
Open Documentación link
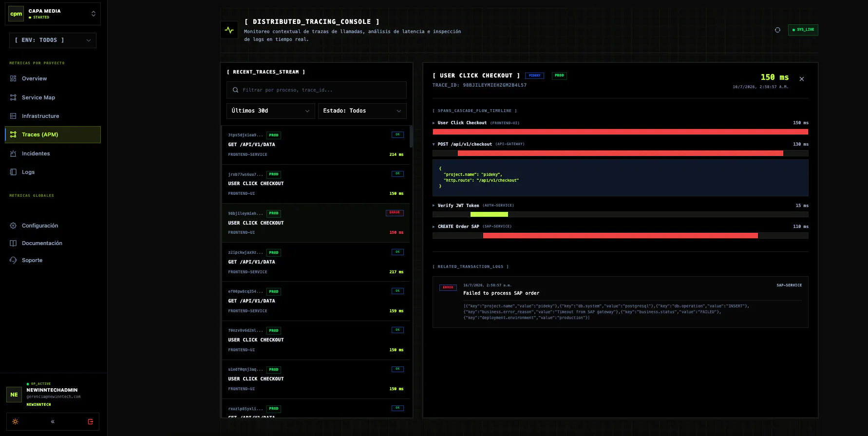(x=53, y=243)
